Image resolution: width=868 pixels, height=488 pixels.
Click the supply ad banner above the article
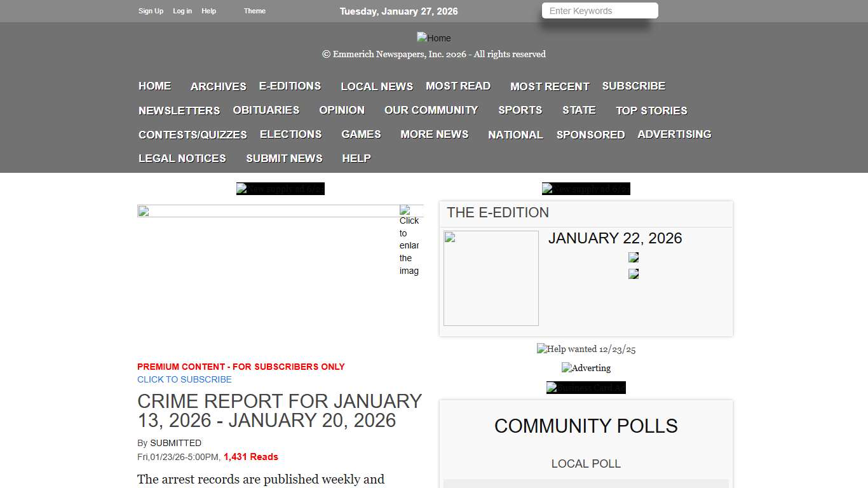point(280,189)
